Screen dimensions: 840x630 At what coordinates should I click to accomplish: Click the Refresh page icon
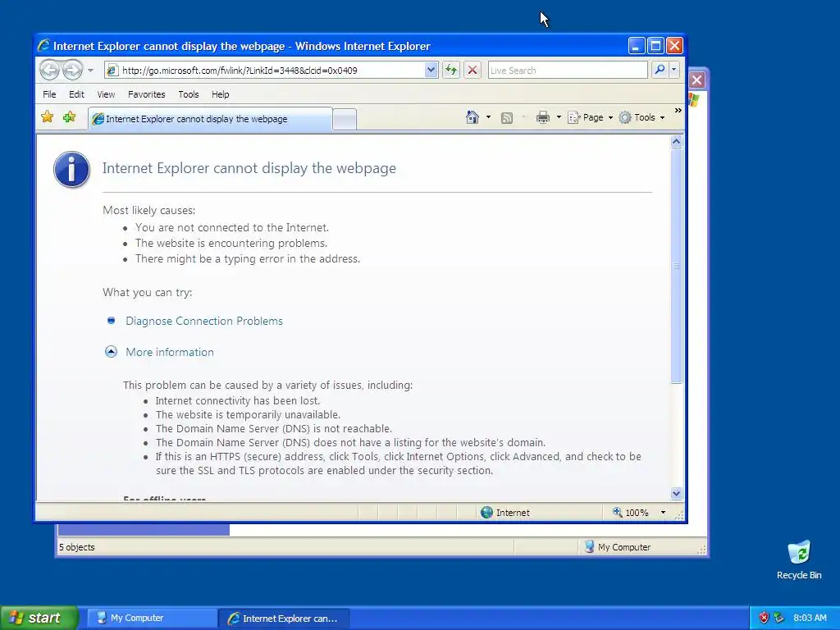(x=451, y=71)
